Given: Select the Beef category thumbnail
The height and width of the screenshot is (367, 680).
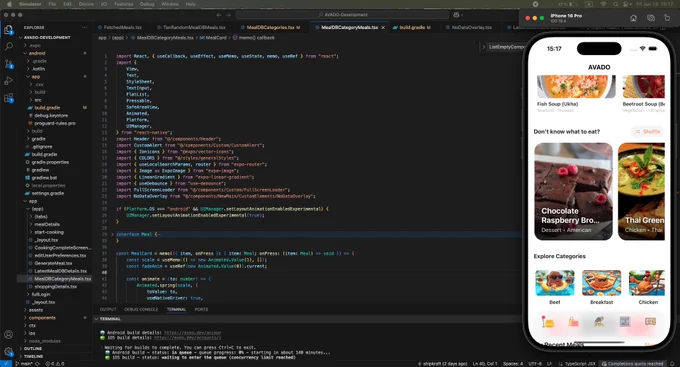Looking at the screenshot, I should [555, 283].
